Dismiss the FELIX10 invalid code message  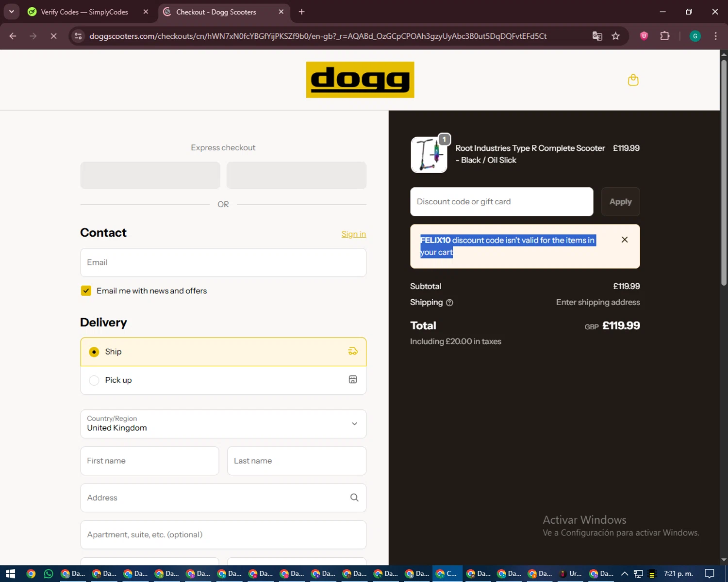[625, 240]
